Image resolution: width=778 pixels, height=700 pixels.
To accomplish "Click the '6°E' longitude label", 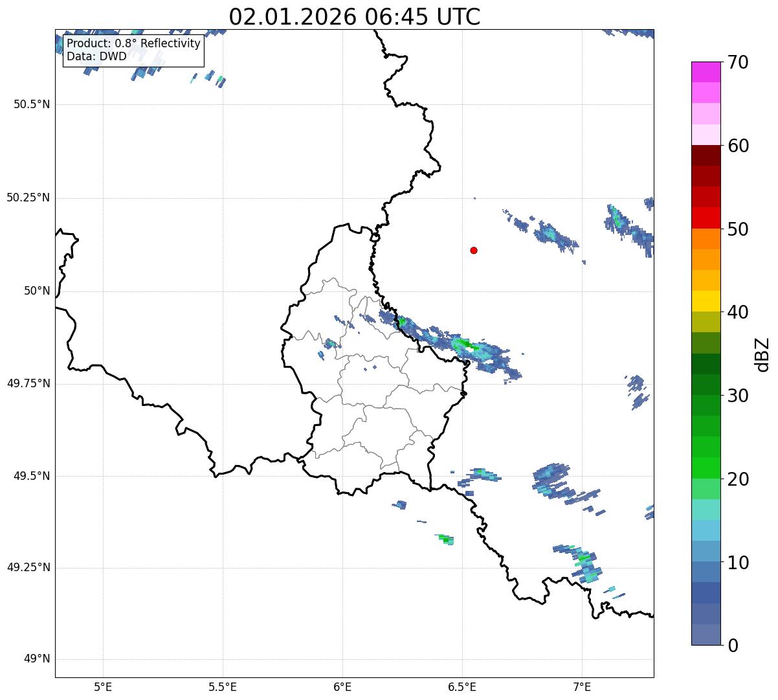I will (x=342, y=686).
